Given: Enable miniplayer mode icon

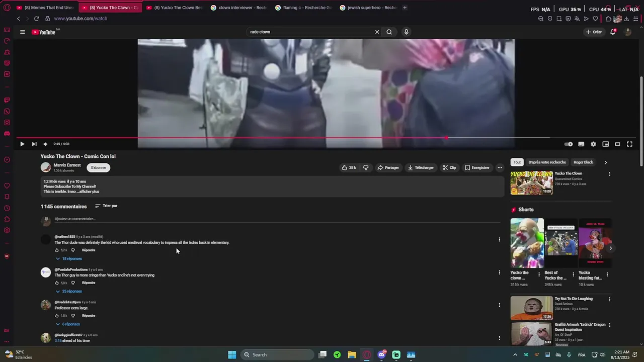Looking at the screenshot, I should (606, 144).
